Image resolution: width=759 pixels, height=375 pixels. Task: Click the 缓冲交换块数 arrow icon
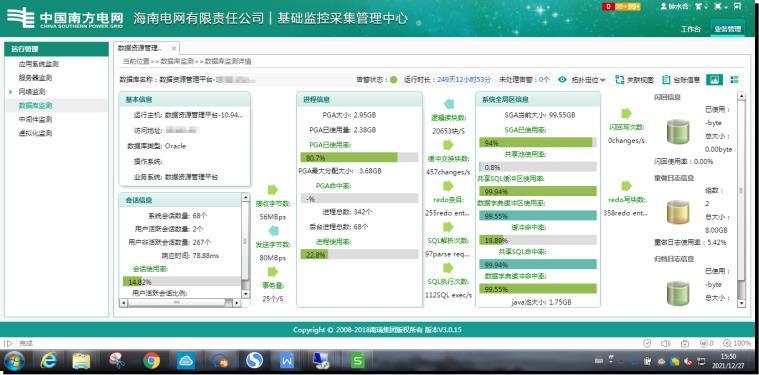tap(448, 145)
